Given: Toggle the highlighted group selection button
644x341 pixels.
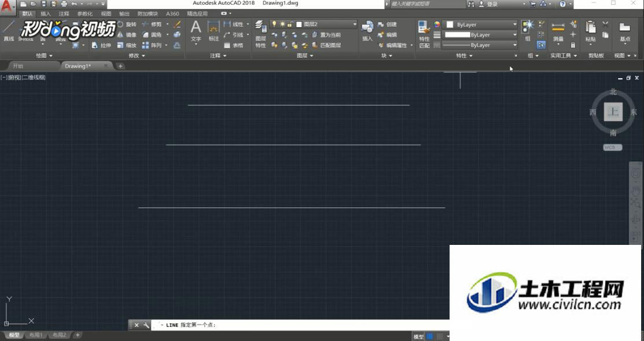Looking at the screenshot, I should [542, 45].
